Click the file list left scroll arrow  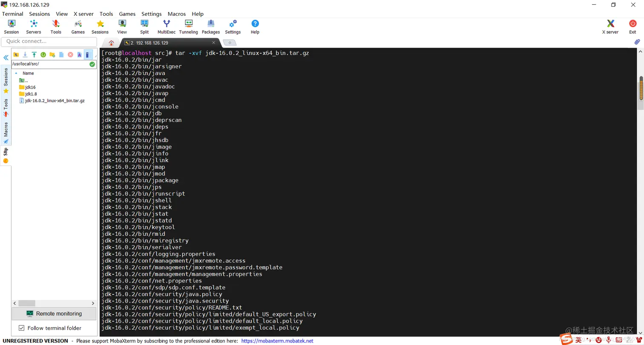(x=15, y=303)
